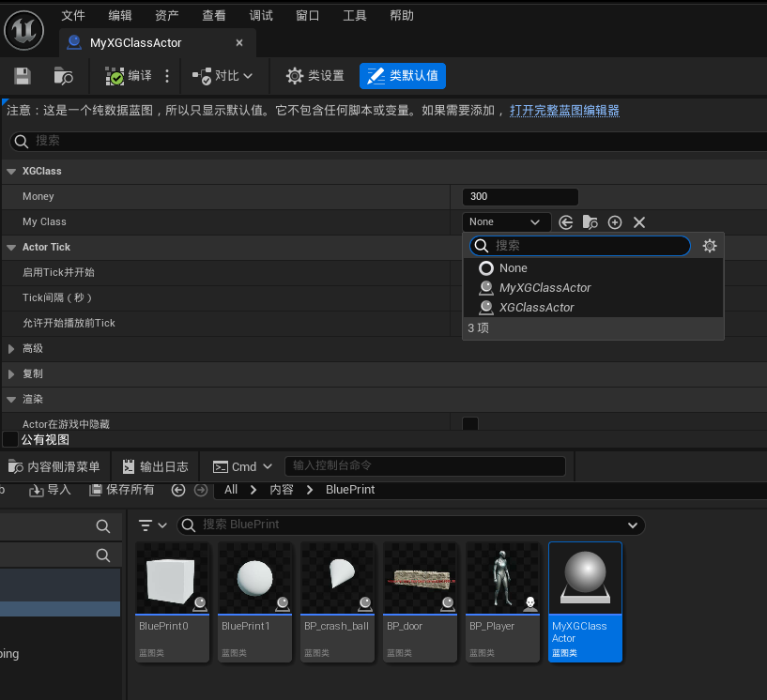Collapse the 渲染 section

pyautogui.click(x=11, y=400)
